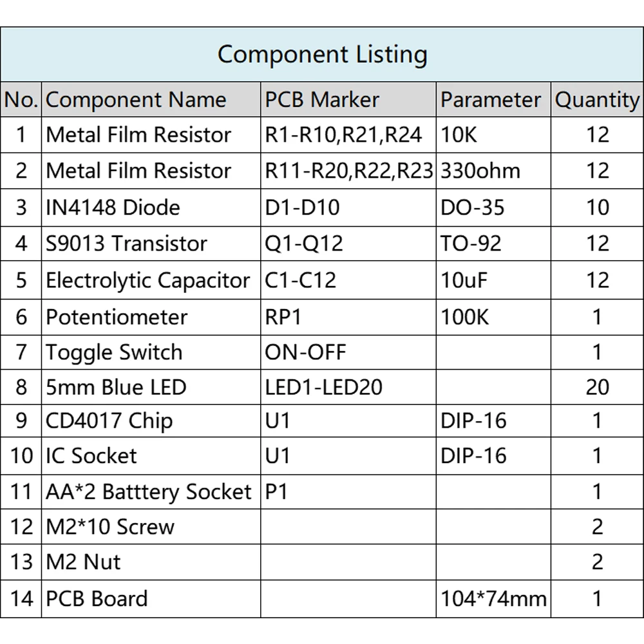This screenshot has width=644, height=644.
Task: Select the CD4017 Chip cell
Action: click(x=109, y=421)
